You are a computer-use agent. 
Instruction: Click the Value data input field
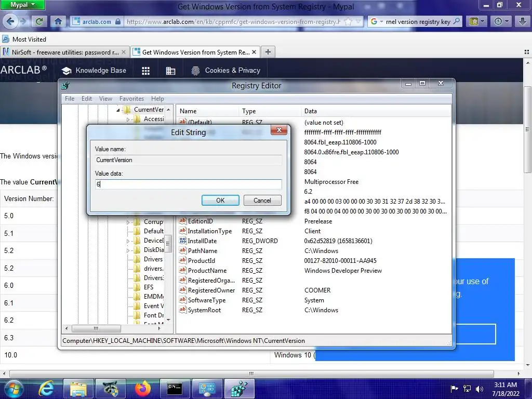tap(188, 184)
